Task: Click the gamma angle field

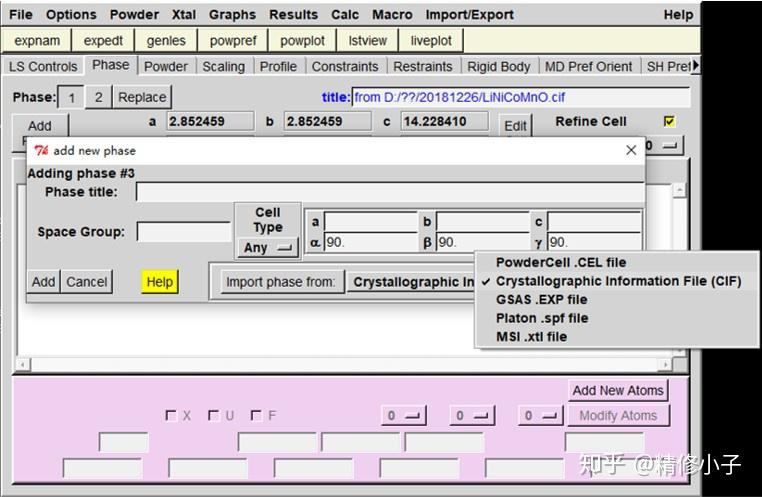Action: pos(594,242)
